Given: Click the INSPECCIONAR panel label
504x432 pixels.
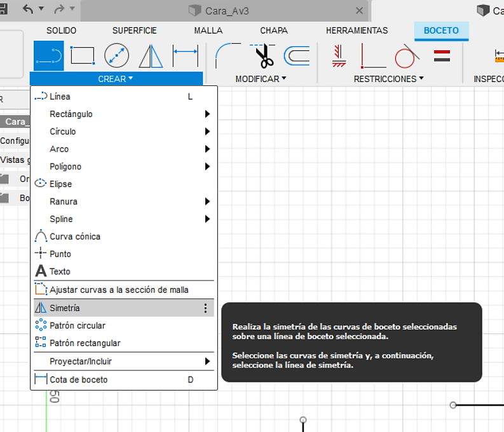Looking at the screenshot, I should click(489, 79).
